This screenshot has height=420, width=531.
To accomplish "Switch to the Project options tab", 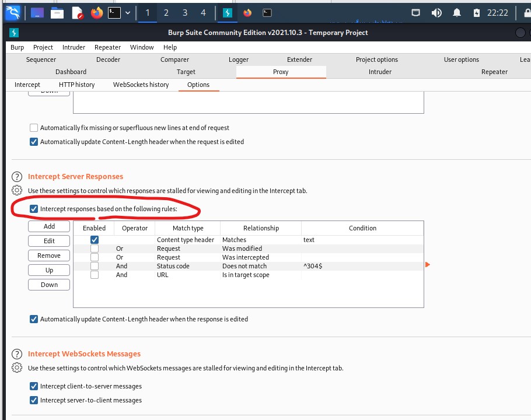I will pos(376,60).
